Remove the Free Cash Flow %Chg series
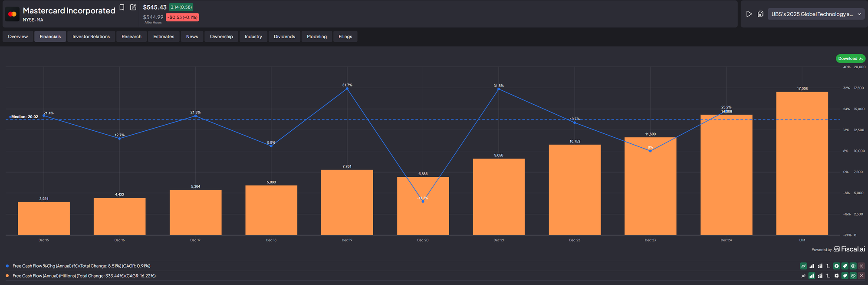 coord(861,266)
